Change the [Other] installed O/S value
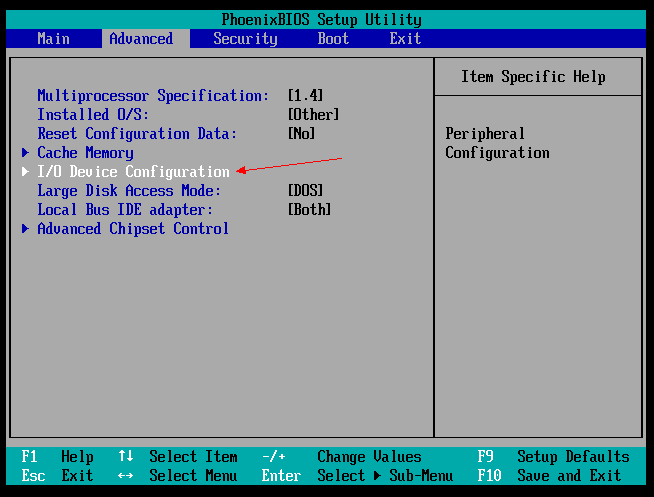This screenshot has height=497, width=654. coord(314,115)
